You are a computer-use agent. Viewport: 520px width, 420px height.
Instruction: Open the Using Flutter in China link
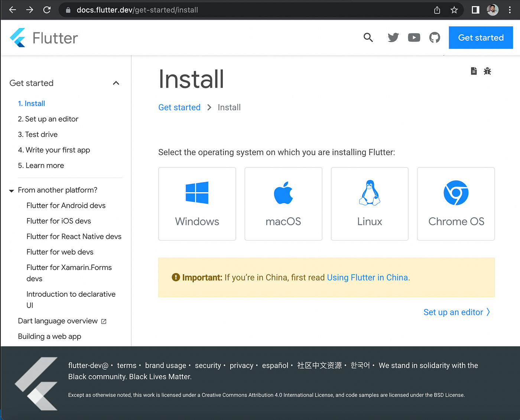[x=367, y=277]
